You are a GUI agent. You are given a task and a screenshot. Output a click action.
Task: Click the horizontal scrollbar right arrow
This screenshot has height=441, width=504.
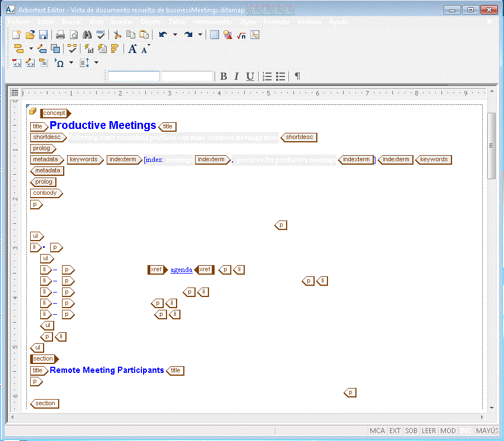click(x=482, y=417)
